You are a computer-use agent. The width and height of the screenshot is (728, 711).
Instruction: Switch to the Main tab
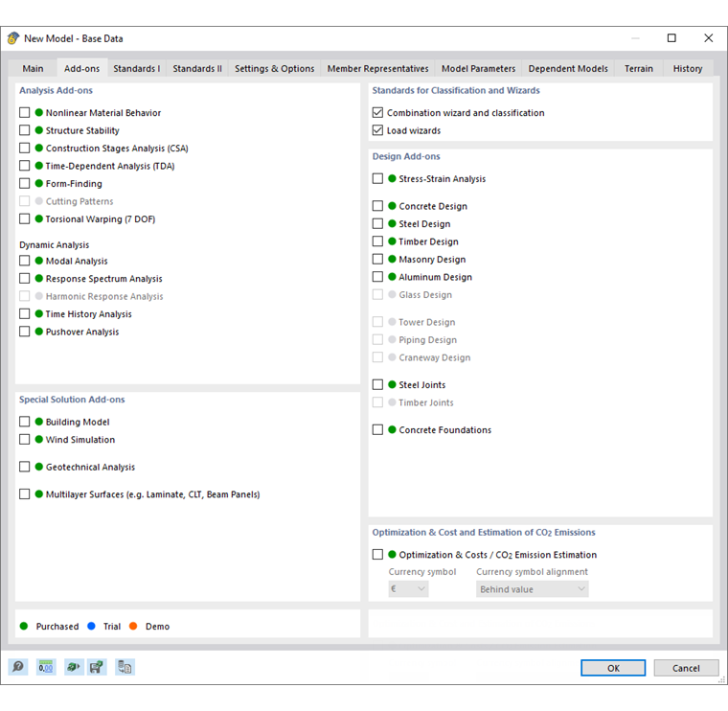[33, 68]
